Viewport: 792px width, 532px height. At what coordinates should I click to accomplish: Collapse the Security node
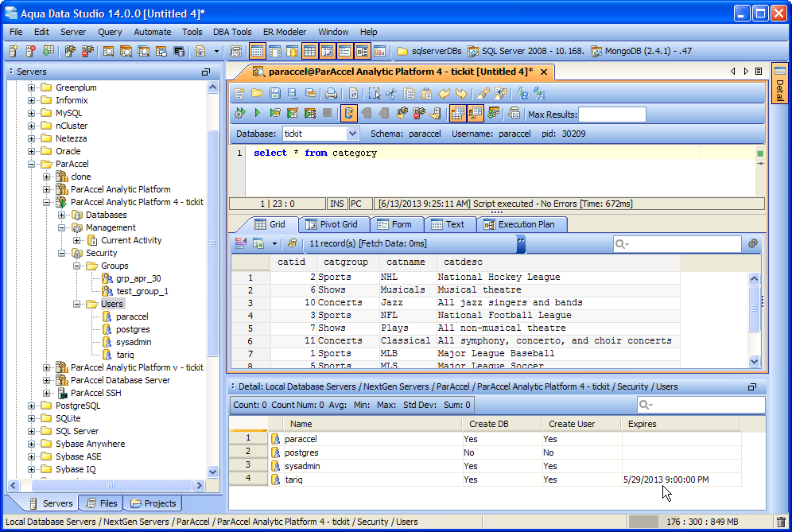coord(61,253)
